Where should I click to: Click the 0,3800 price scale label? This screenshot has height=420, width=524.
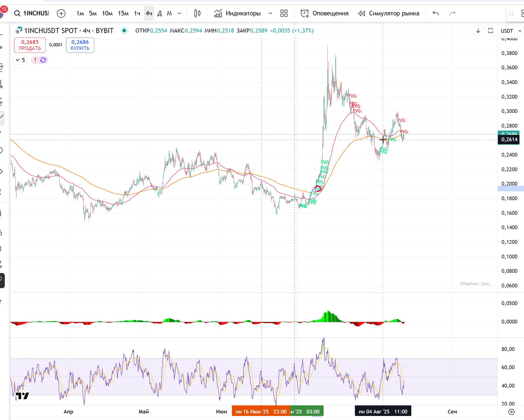point(509,53)
